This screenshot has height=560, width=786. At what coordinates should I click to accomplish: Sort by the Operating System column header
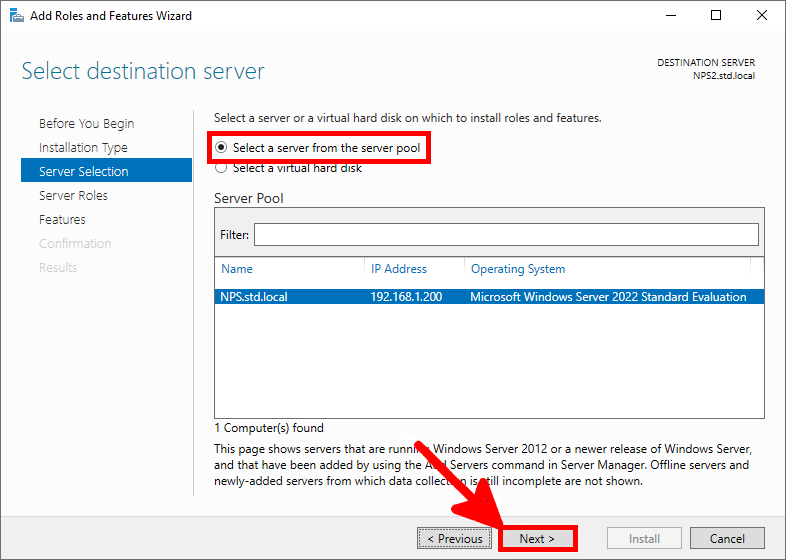(x=518, y=269)
